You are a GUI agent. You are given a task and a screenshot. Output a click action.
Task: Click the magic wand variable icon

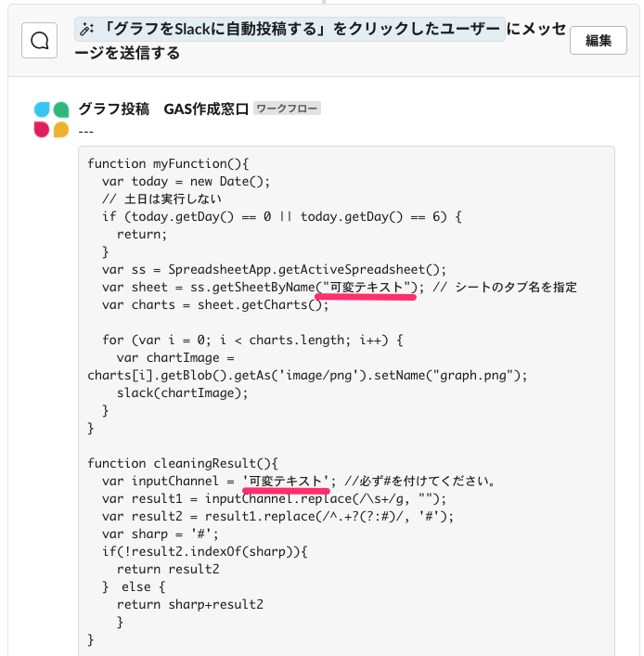tap(86, 30)
